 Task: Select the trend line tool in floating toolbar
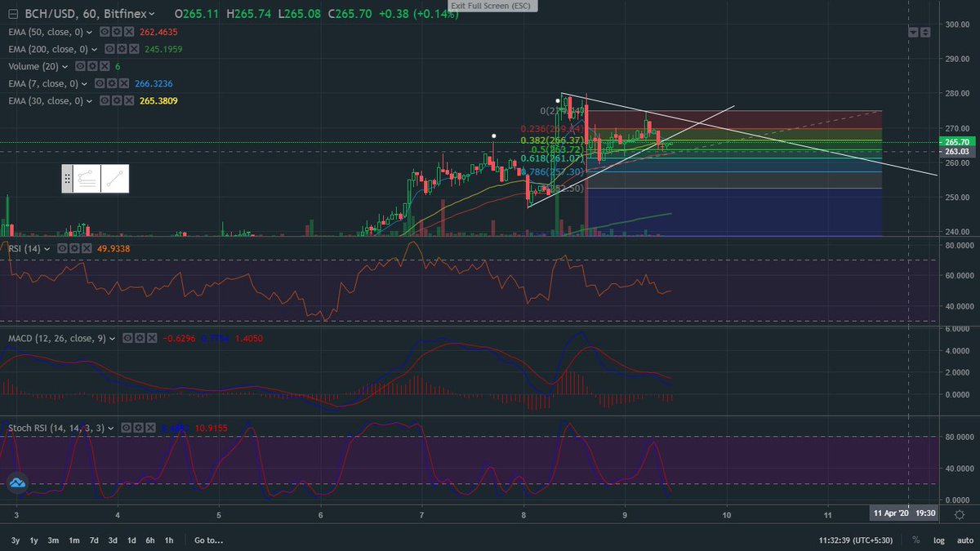tap(114, 178)
